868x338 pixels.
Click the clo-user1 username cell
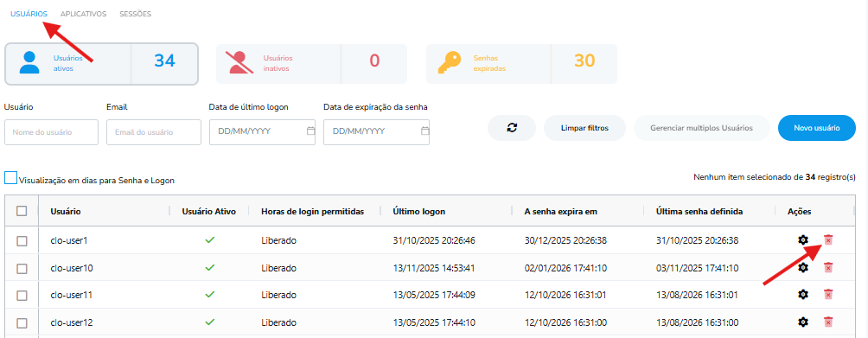[x=69, y=240]
